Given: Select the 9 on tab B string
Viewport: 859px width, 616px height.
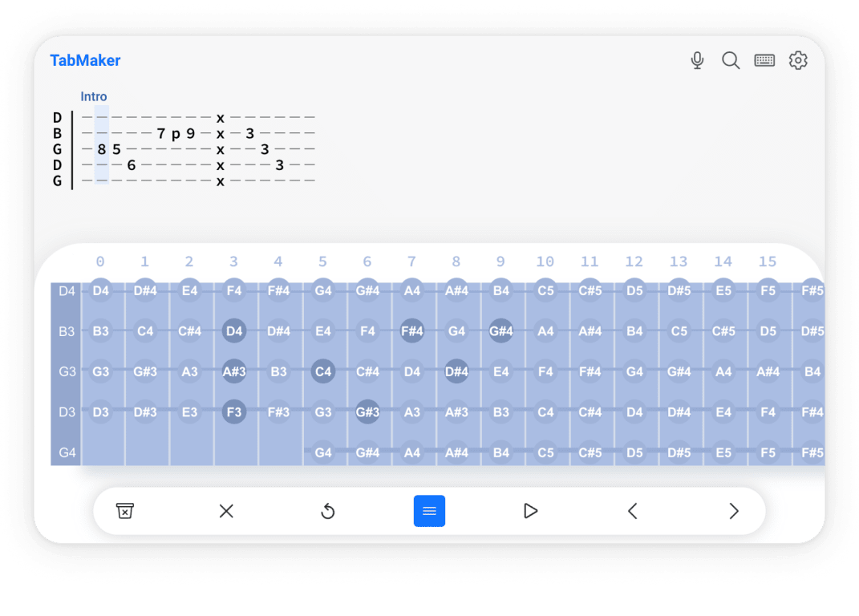Looking at the screenshot, I should [191, 134].
